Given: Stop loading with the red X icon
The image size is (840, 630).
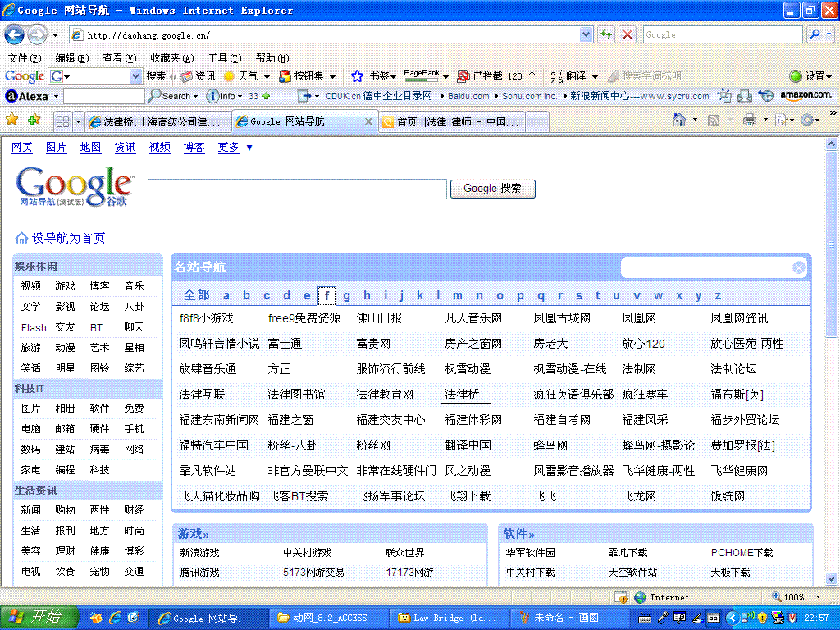Looking at the screenshot, I should click(627, 35).
